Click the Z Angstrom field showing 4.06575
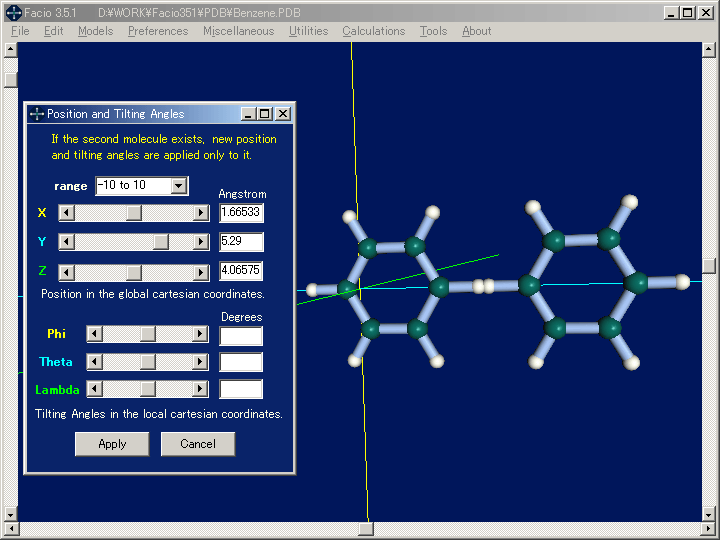Image resolution: width=720 pixels, height=540 pixels. 241,270
